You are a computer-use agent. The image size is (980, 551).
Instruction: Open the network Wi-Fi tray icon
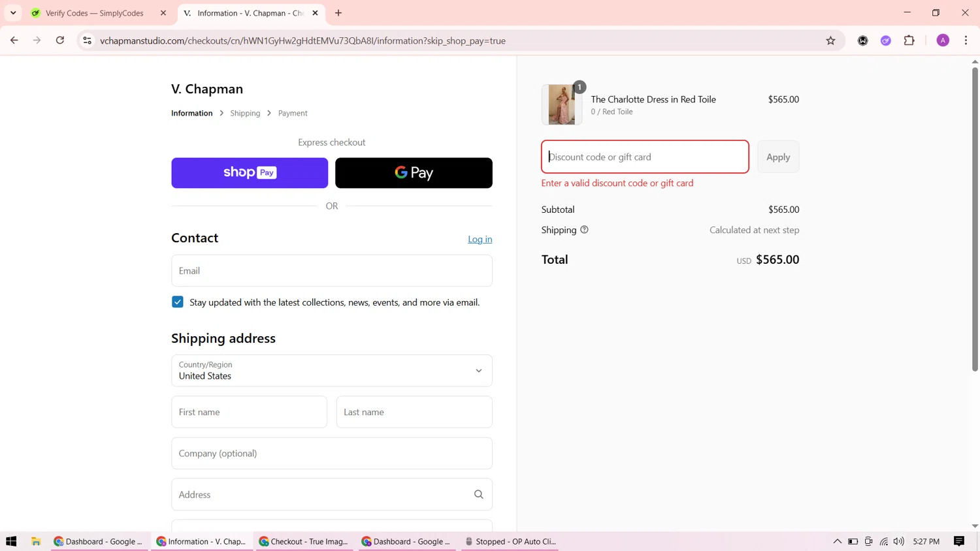tap(883, 541)
